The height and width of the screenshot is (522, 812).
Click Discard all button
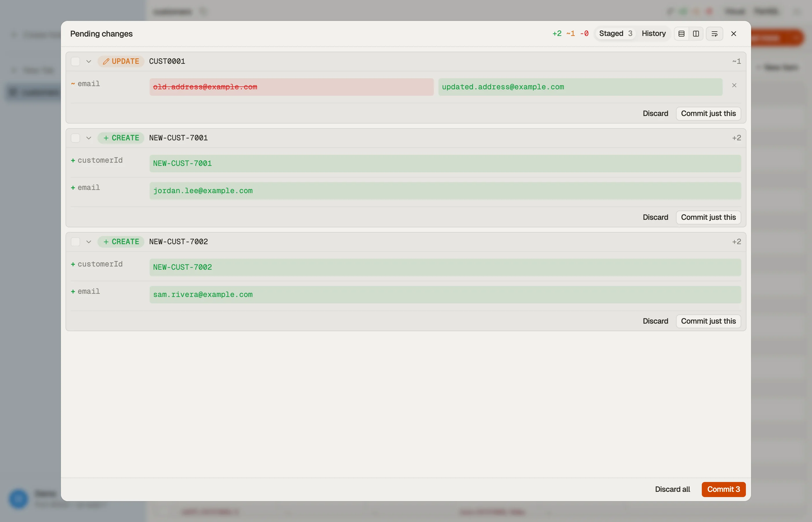tap(673, 489)
